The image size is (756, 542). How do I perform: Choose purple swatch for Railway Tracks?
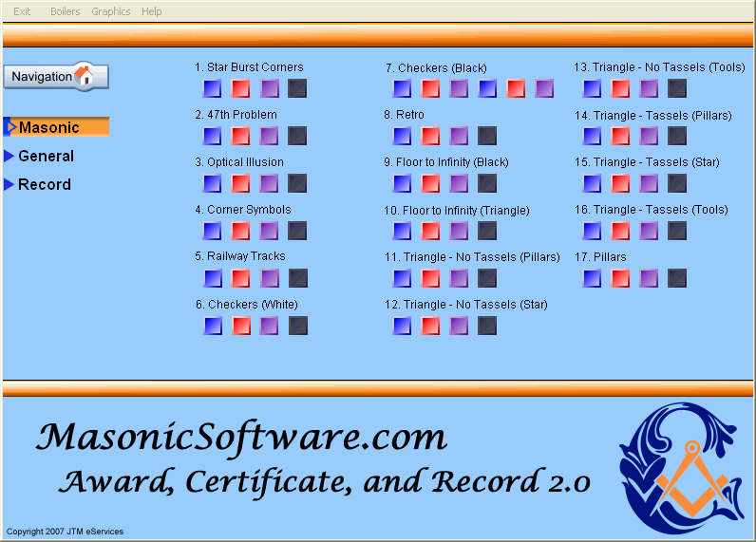270,278
